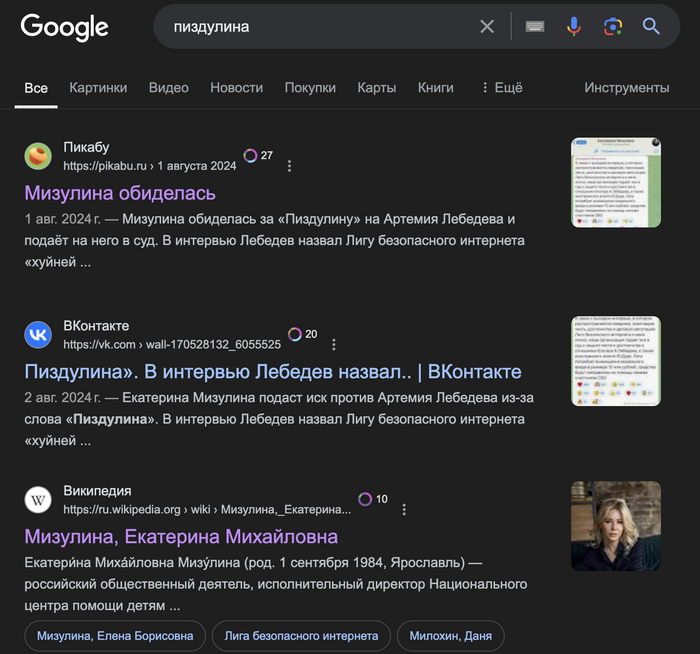700x654 pixels.
Task: Click the magnifying glass search button
Action: 651,27
